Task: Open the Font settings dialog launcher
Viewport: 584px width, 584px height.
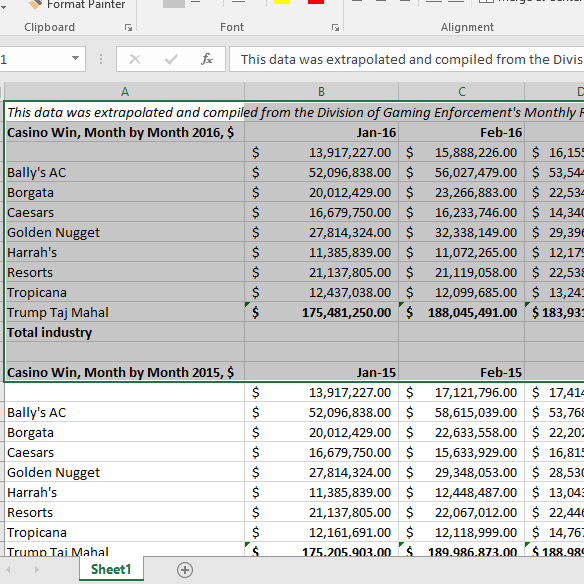Action: (x=335, y=28)
